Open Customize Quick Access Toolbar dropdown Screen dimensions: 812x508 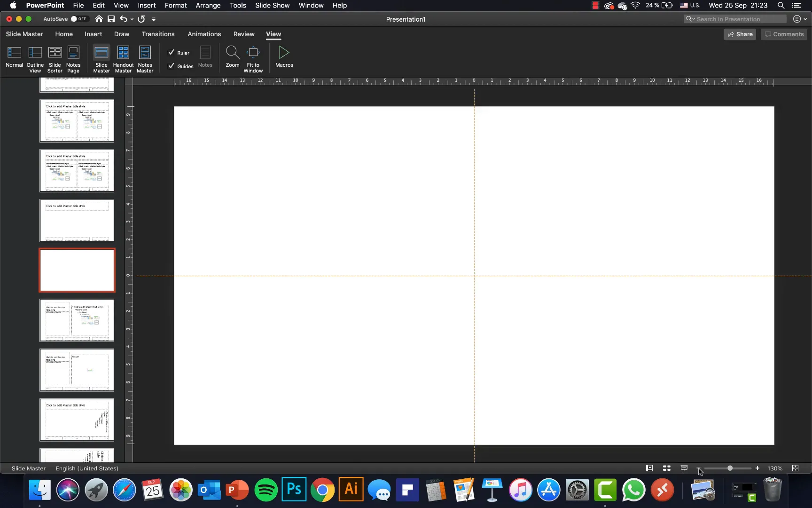154,19
